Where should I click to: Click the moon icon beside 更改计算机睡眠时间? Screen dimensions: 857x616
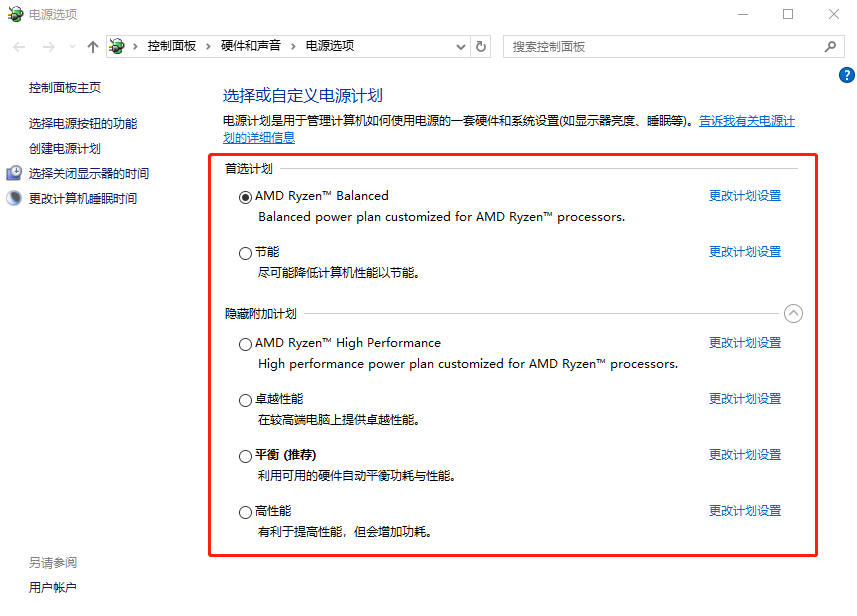13,197
